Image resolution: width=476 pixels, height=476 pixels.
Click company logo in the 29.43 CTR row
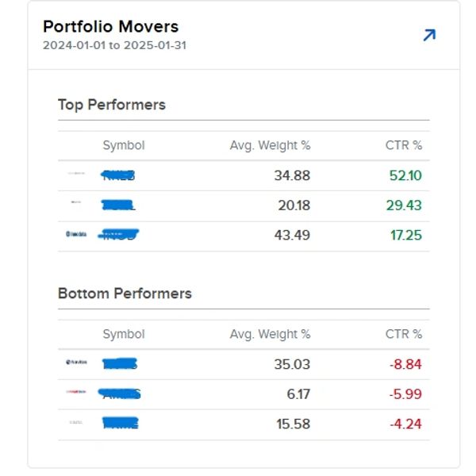pyautogui.click(x=76, y=205)
